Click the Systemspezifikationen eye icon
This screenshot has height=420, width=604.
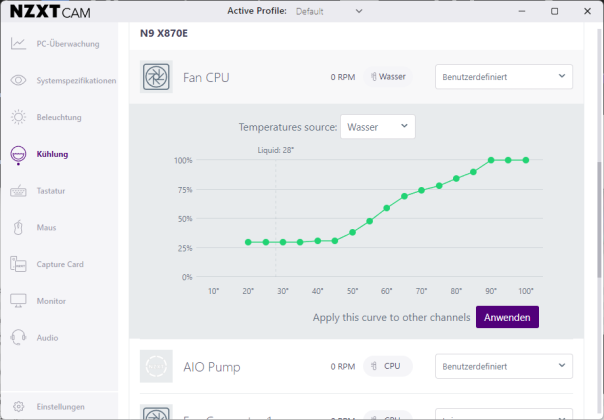point(18,80)
